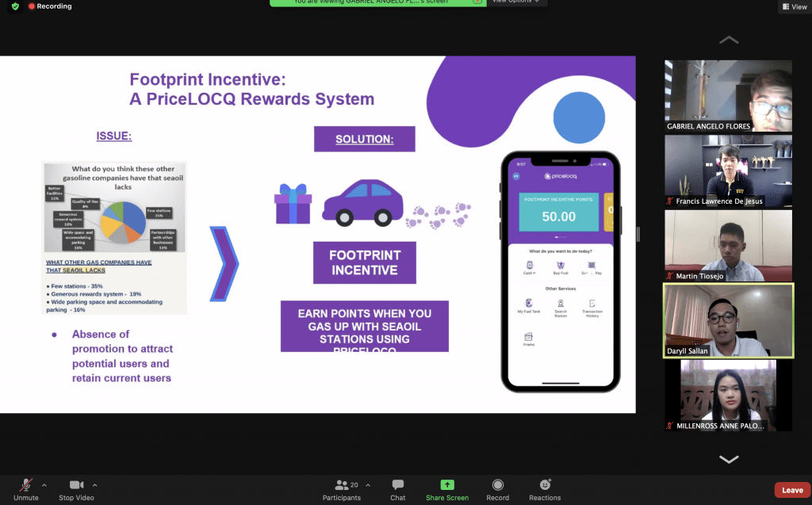
Task: Open the Participants panel
Action: tap(341, 490)
